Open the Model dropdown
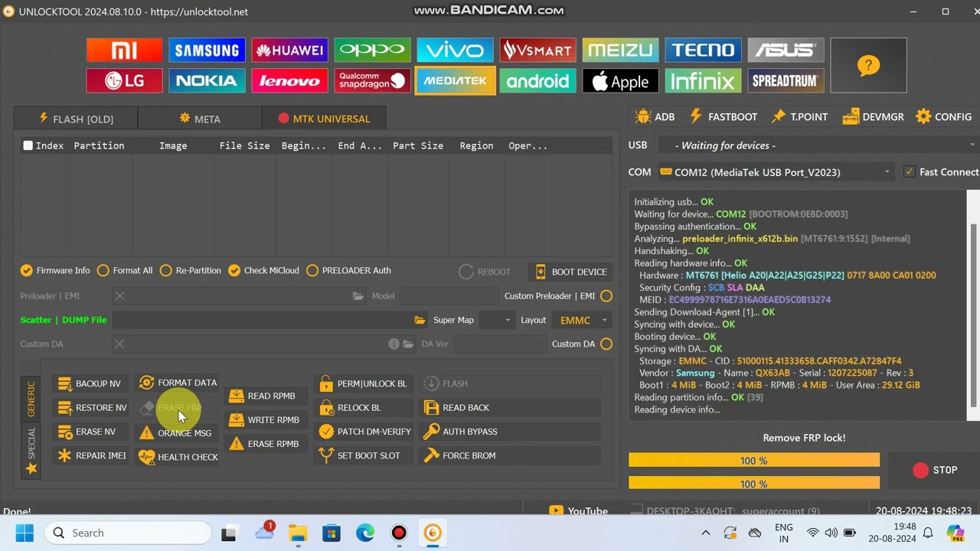This screenshot has height=551, width=980. pyautogui.click(x=449, y=296)
